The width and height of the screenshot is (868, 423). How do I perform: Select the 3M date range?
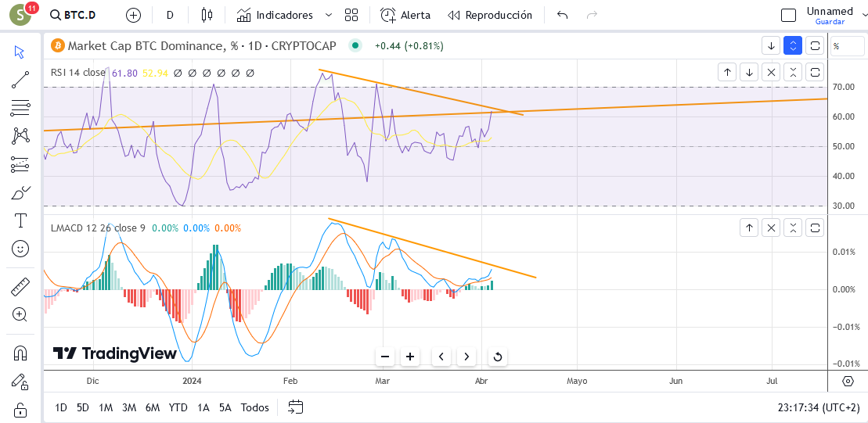(129, 408)
